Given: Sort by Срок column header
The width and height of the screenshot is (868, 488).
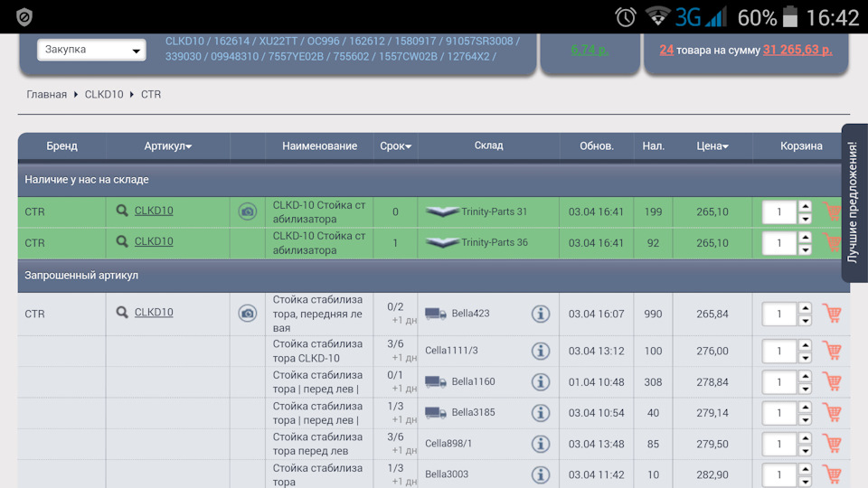Looking at the screenshot, I should [x=395, y=145].
